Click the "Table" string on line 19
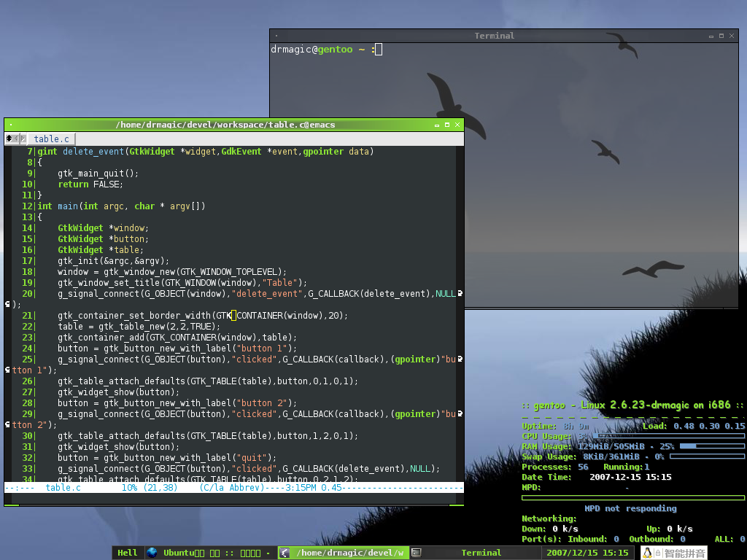 [x=279, y=283]
